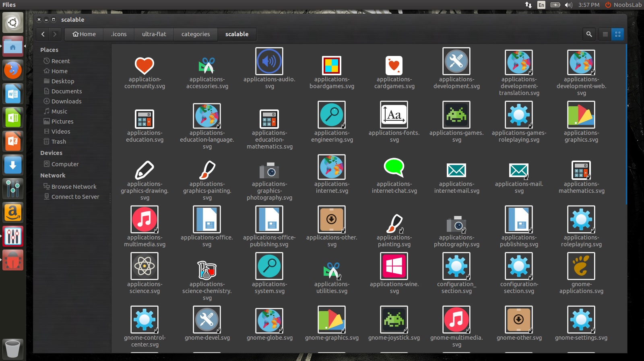Select applications-science.svg atom icon

click(144, 266)
